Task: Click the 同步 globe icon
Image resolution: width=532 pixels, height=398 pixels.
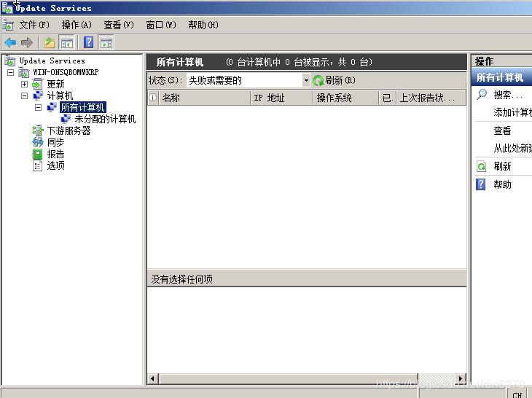Action: pyautogui.click(x=38, y=142)
